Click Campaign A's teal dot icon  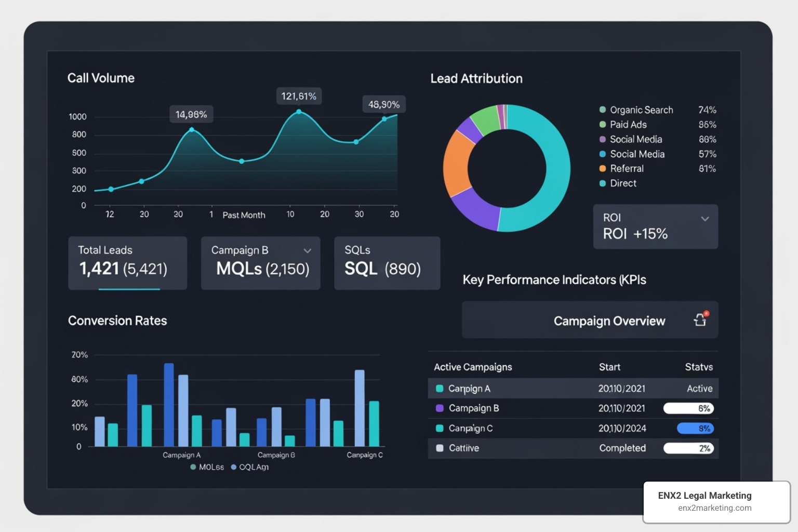click(x=439, y=388)
